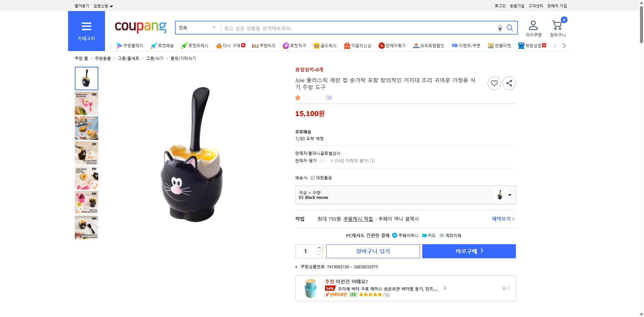This screenshot has width=644, height=317.
Task: Click the 쿠페이머니 payment icon
Action: [x=394, y=235]
